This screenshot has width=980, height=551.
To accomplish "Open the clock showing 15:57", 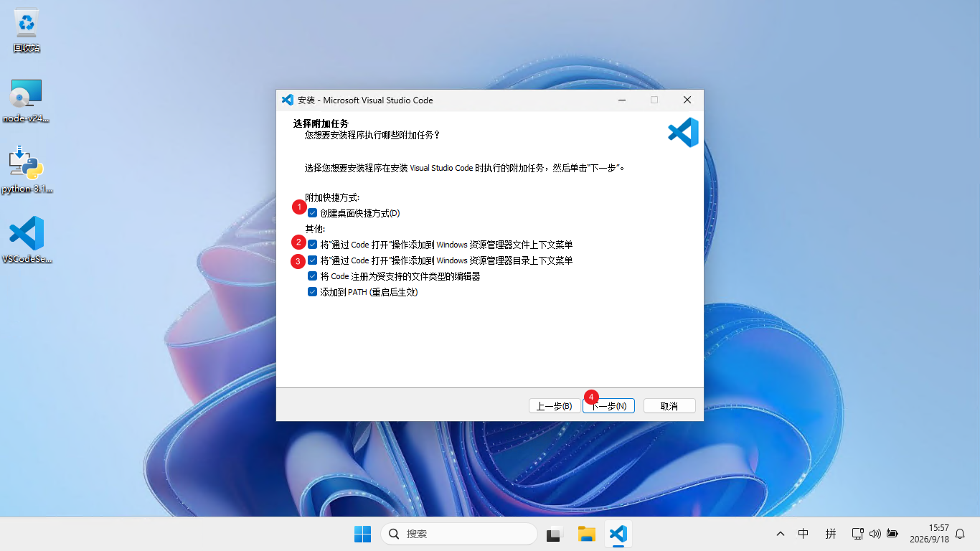I will (929, 533).
